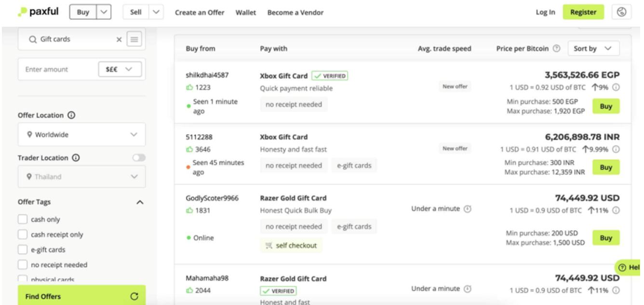This screenshot has width=644, height=305.
Task: Collapse the Offer Tags section
Action: pyautogui.click(x=140, y=202)
